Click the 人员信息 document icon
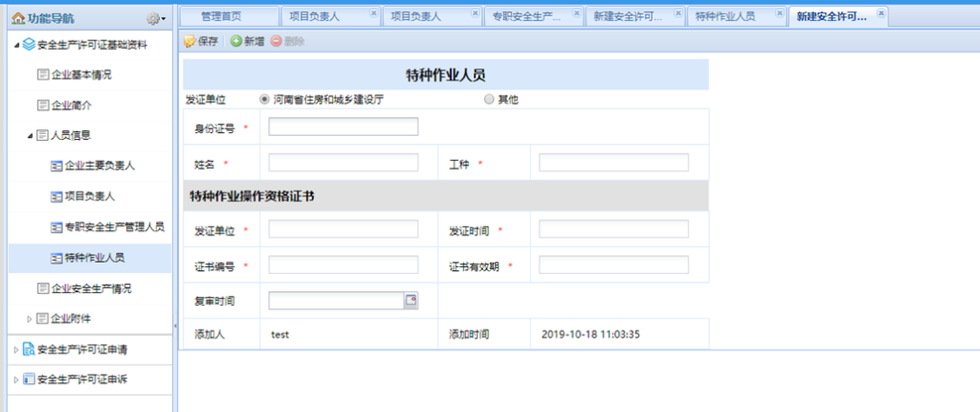 42,135
